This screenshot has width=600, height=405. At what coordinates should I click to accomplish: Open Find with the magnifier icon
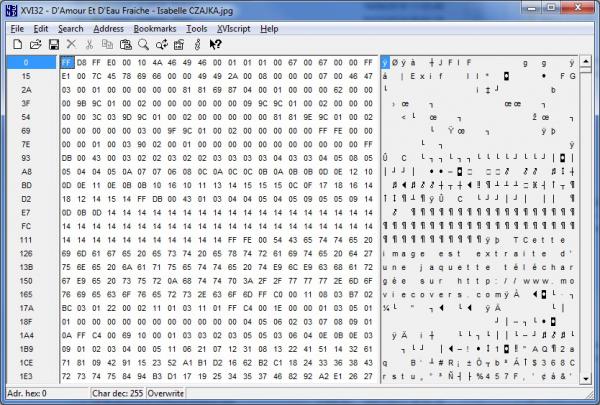point(144,44)
